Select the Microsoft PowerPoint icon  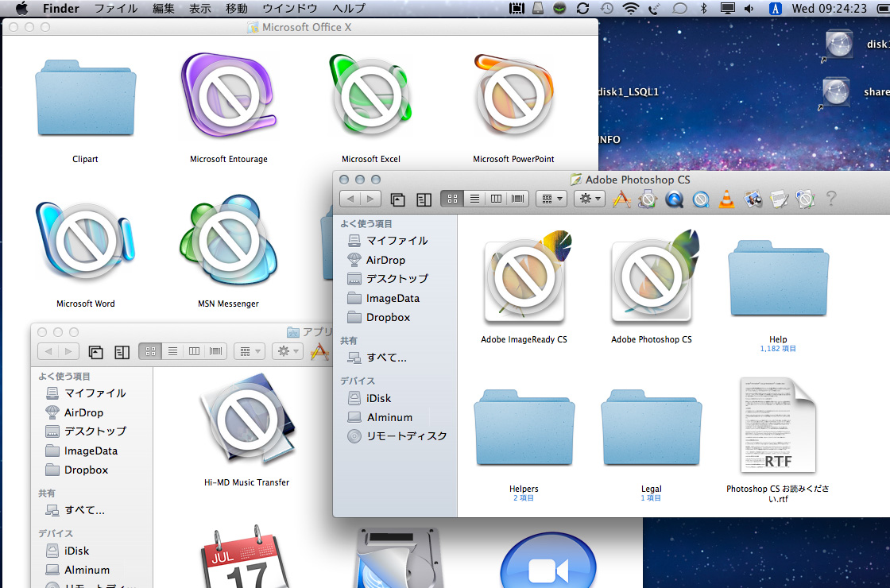pos(513,95)
